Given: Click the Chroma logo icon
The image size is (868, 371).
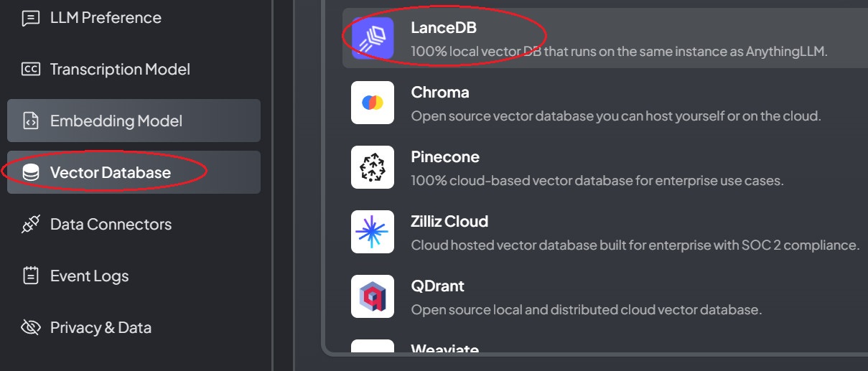Looking at the screenshot, I should click(x=373, y=103).
